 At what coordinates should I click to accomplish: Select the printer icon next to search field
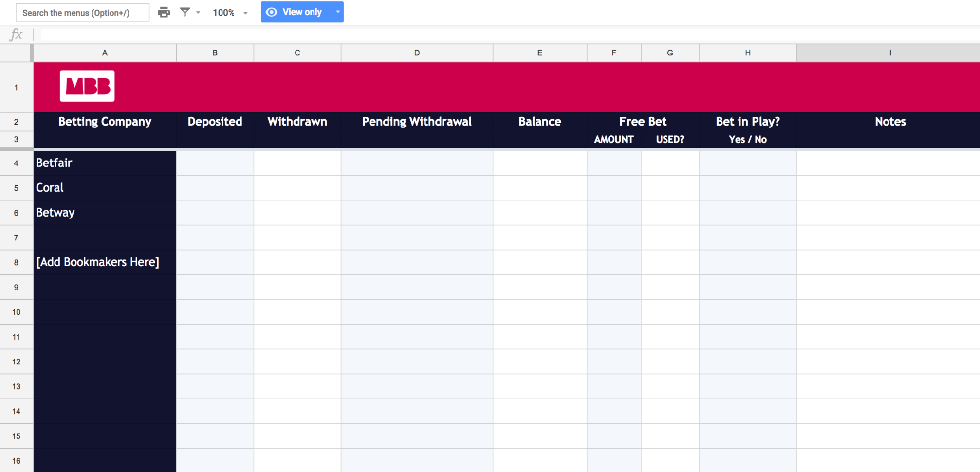(164, 12)
